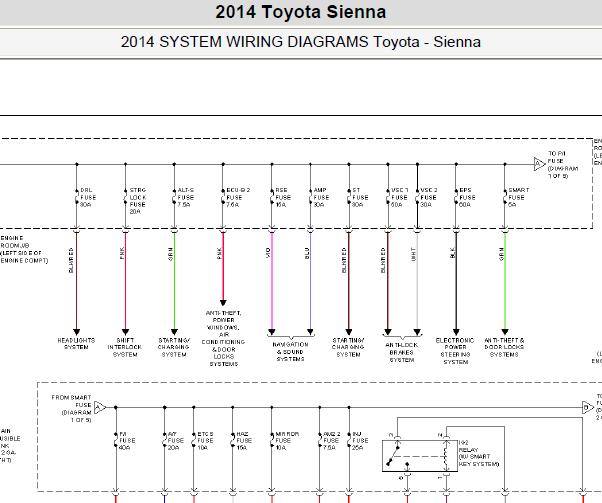Click the GRN wire label below ALT-S fuse

171,254
